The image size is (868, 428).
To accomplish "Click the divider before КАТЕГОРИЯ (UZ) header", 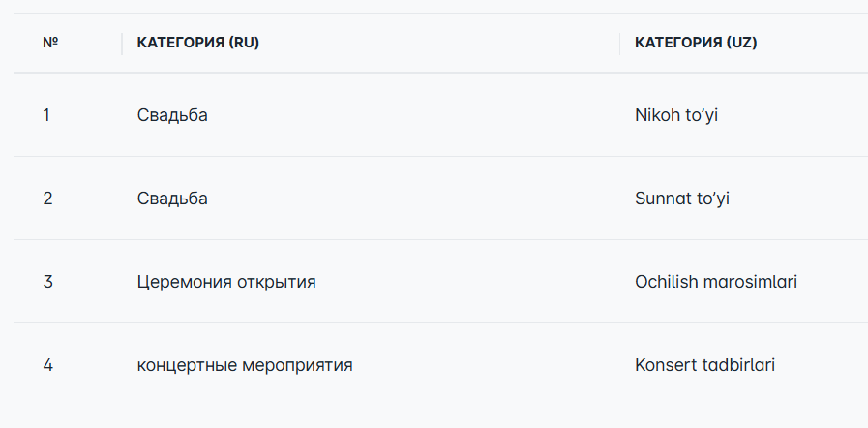I will pos(619,44).
